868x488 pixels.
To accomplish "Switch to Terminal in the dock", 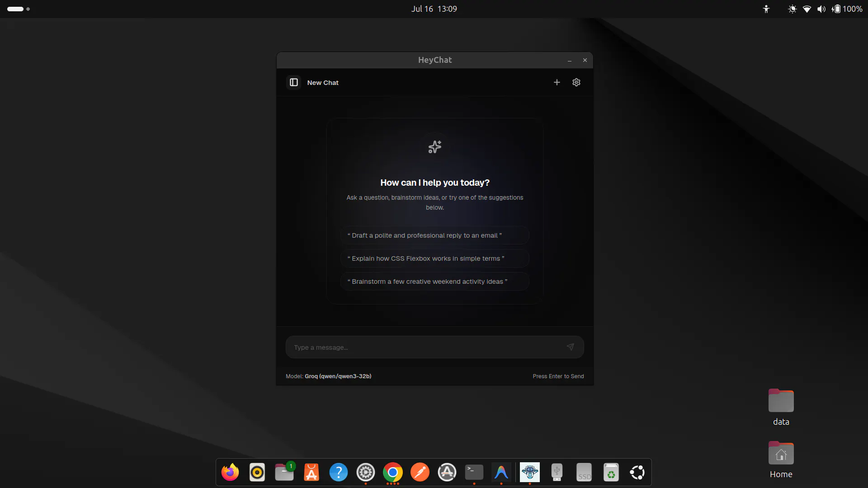I will click(x=474, y=473).
